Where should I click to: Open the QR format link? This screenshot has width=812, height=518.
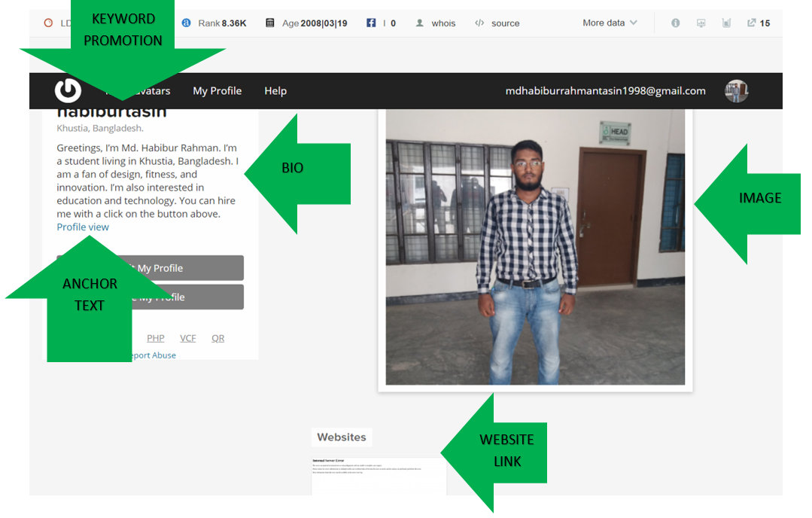point(218,338)
